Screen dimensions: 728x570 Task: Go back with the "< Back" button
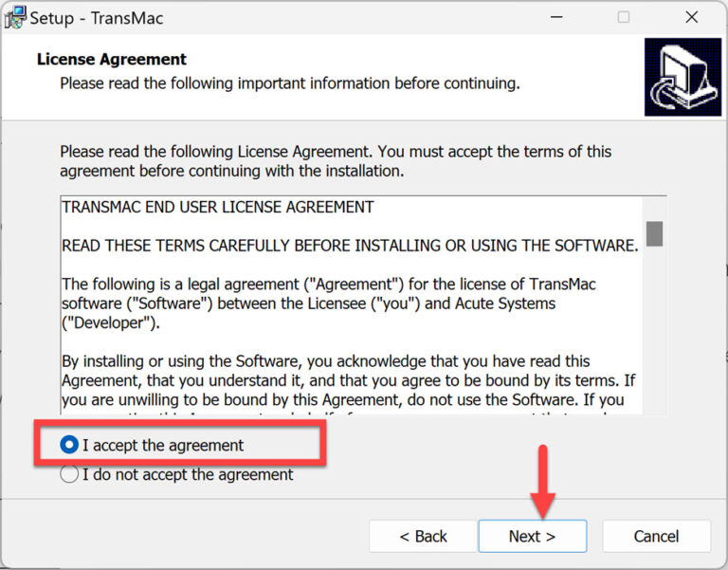coord(423,536)
